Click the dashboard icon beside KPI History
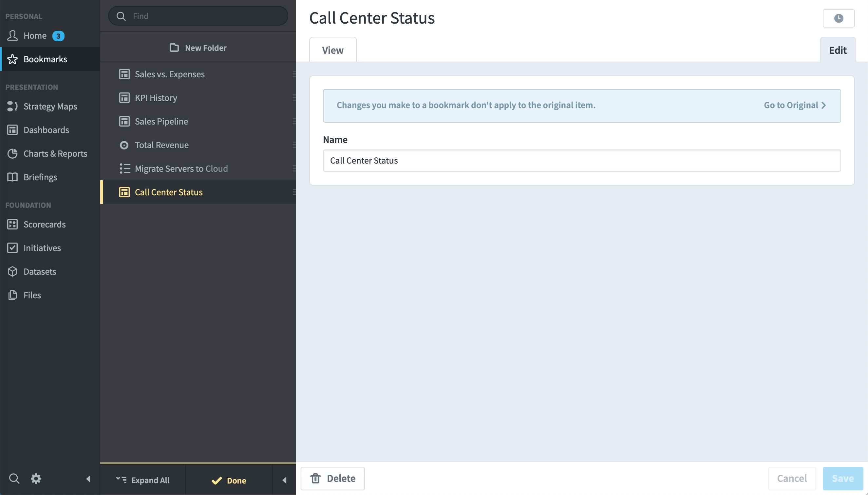Screen dimensions: 868x495 tap(124, 98)
